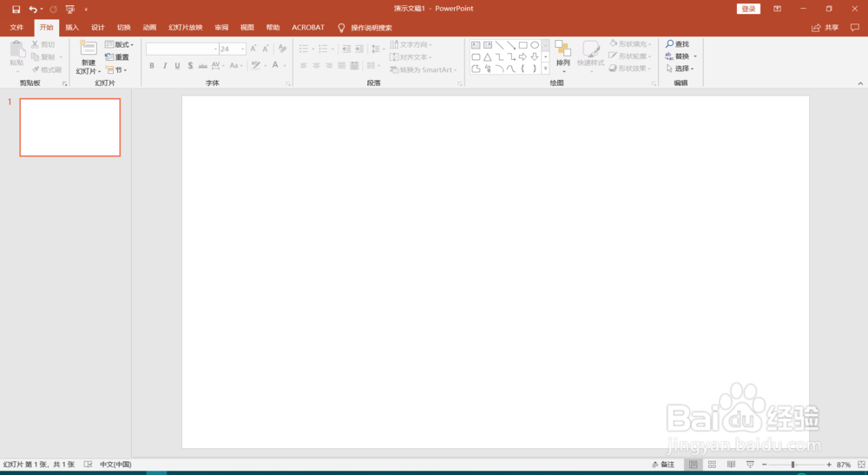
Task: Click the Increase Font Size icon
Action: click(253, 49)
